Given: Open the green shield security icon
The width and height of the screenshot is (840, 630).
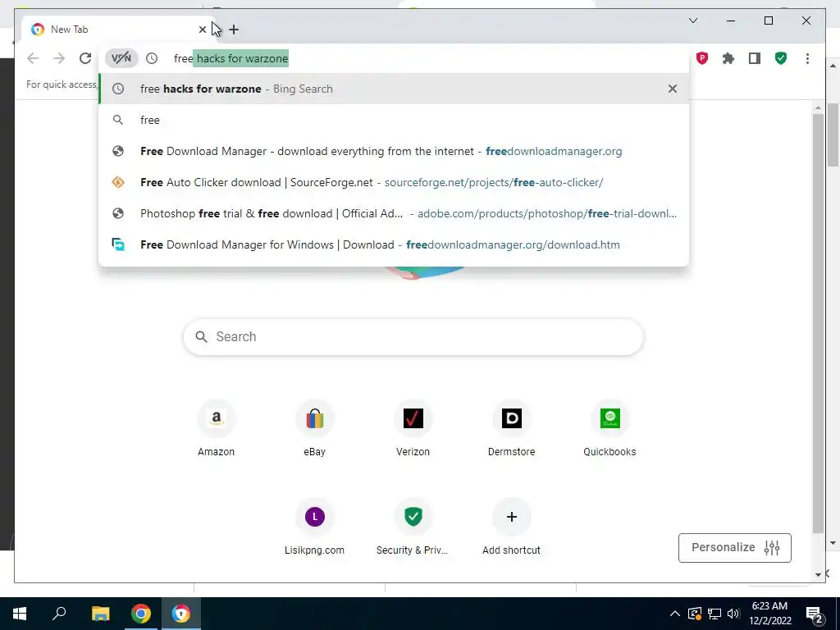Looking at the screenshot, I should pyautogui.click(x=781, y=58).
